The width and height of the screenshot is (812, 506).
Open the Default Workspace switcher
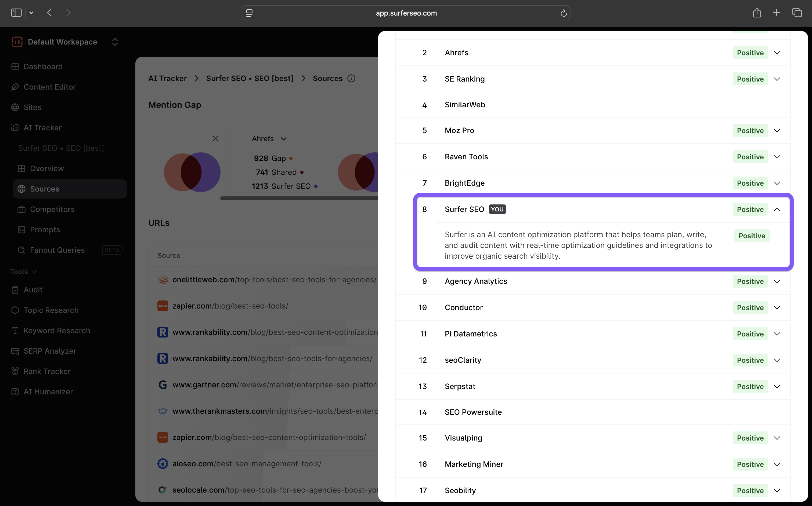(115, 42)
